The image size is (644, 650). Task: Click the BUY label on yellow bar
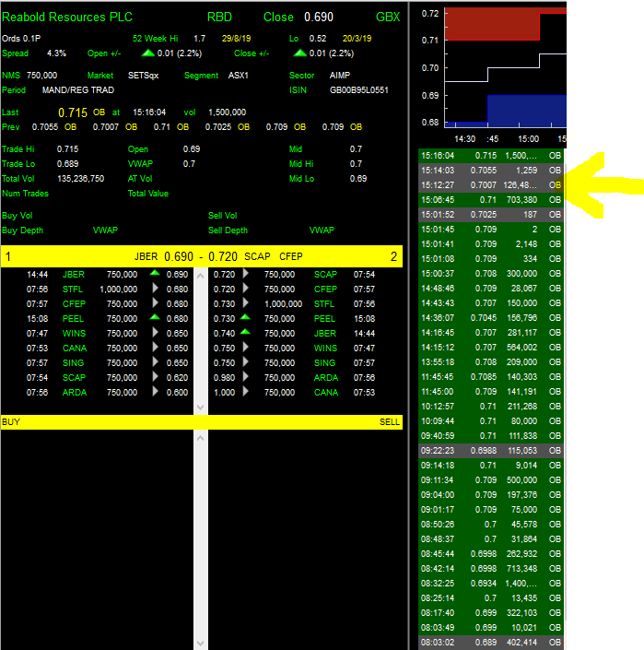(x=11, y=422)
